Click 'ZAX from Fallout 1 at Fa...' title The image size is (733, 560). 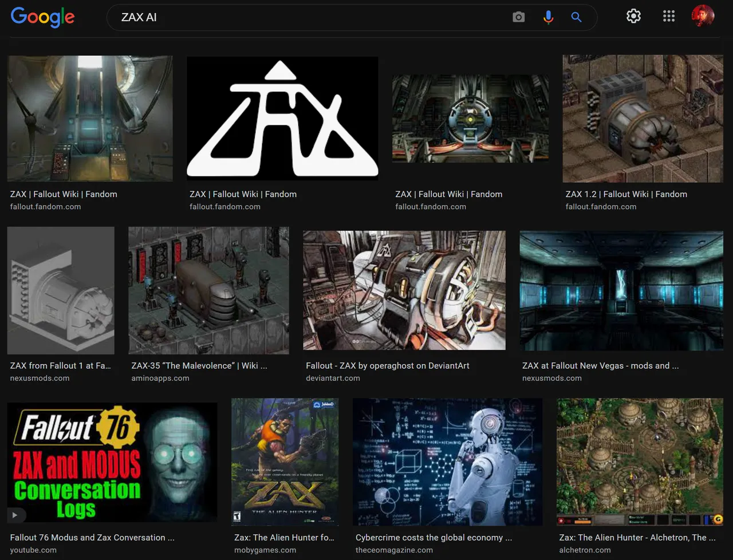point(60,365)
